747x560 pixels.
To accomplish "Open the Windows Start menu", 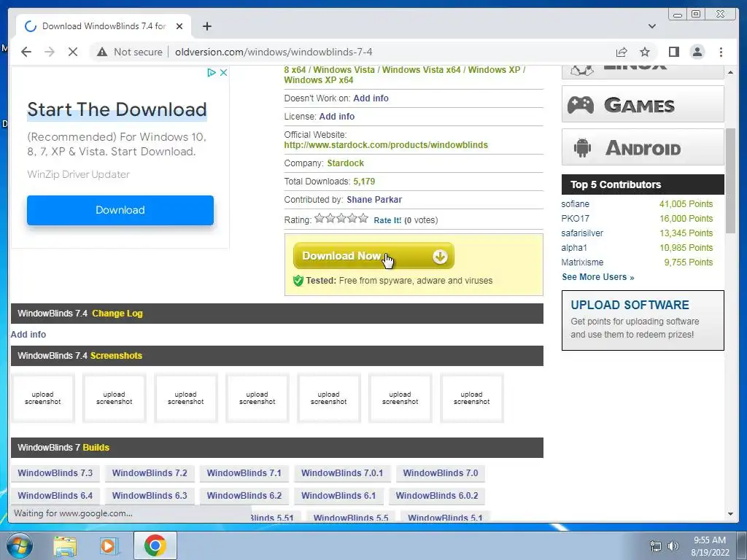I will (19, 546).
